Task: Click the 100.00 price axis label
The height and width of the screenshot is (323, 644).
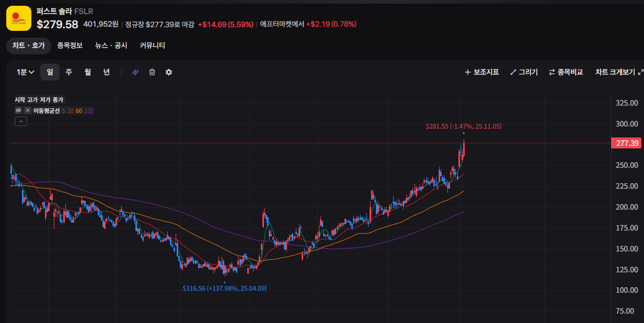Action: [627, 290]
